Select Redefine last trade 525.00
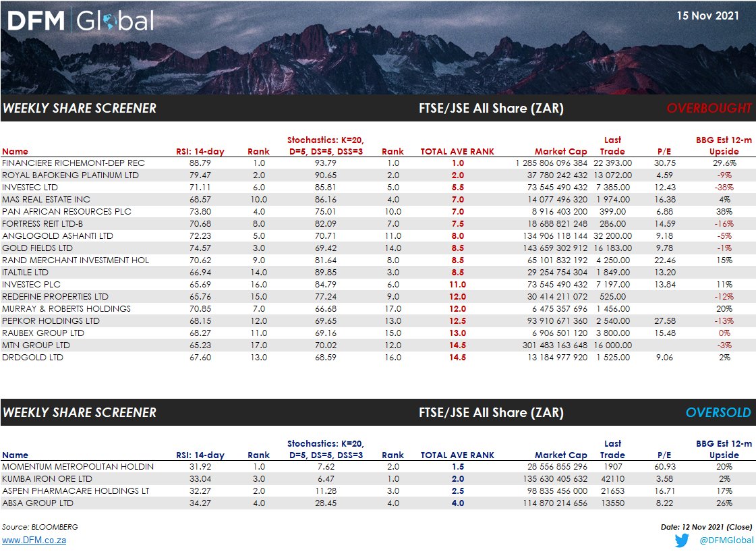This screenshot has width=756, height=558. [612, 297]
